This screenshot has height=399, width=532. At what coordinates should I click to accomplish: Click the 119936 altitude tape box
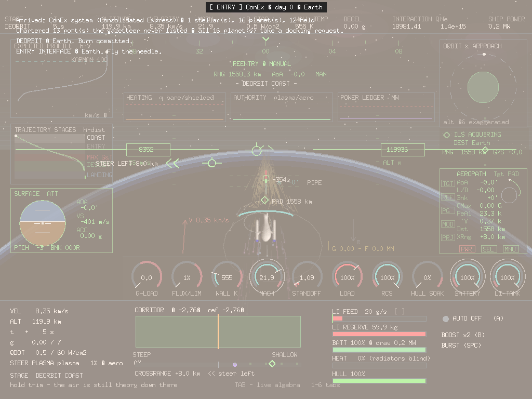(403, 150)
